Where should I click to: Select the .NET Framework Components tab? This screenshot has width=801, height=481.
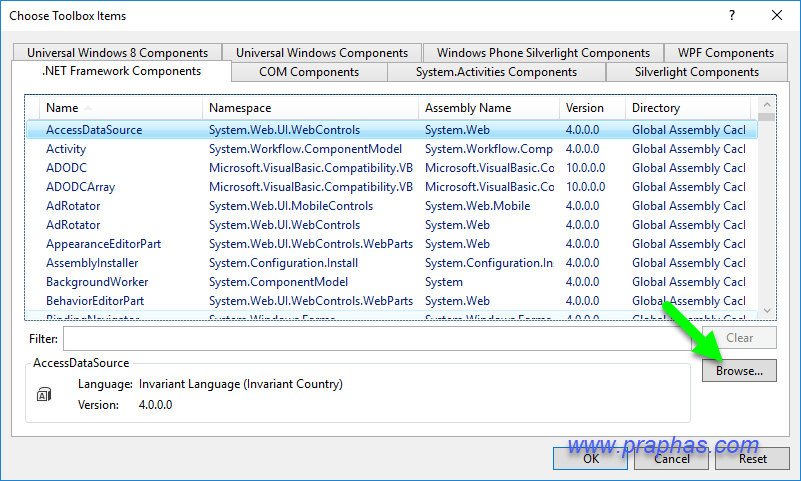click(x=122, y=71)
